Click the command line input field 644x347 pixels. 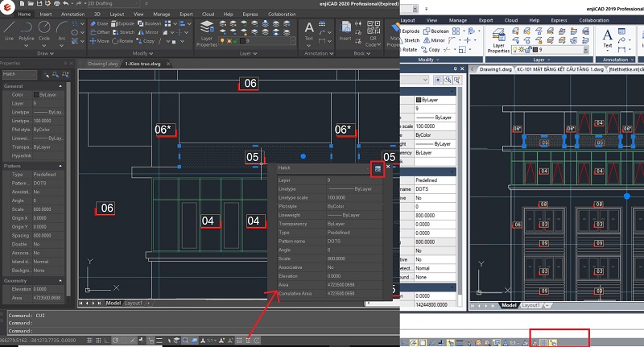(205, 331)
